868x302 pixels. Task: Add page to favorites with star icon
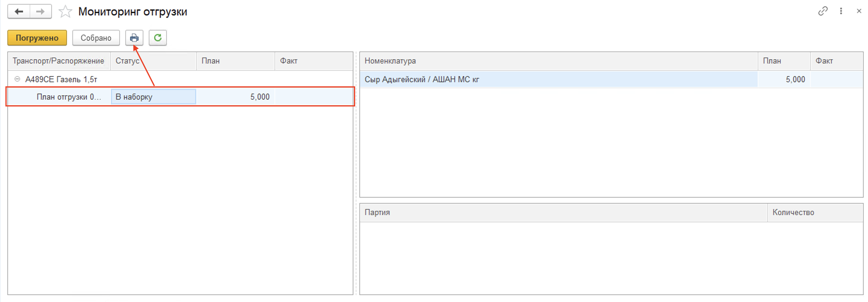(65, 12)
